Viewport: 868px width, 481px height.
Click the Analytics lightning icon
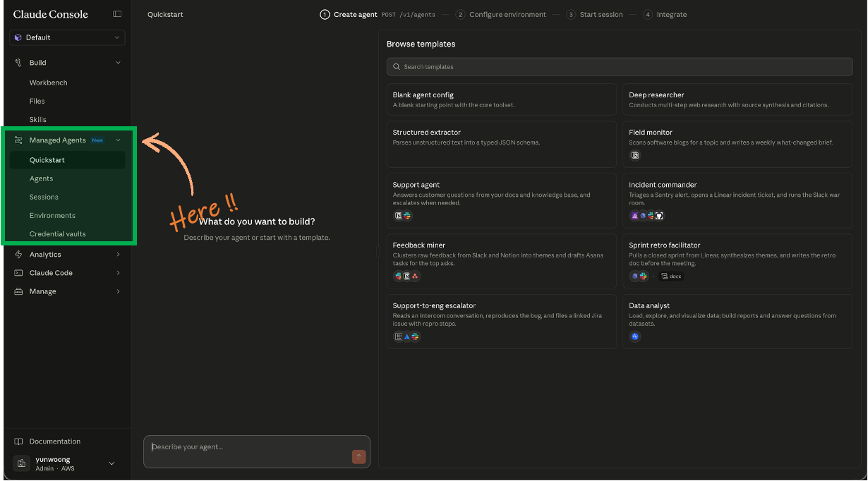point(18,255)
